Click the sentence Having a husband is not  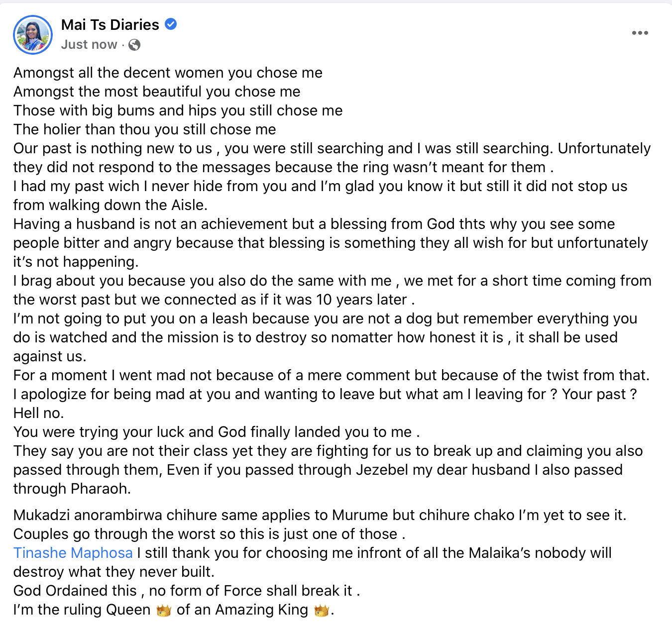coord(314,224)
